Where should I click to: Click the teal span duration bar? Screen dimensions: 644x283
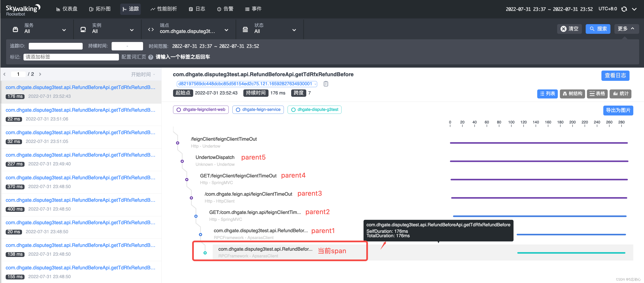tap(571, 253)
